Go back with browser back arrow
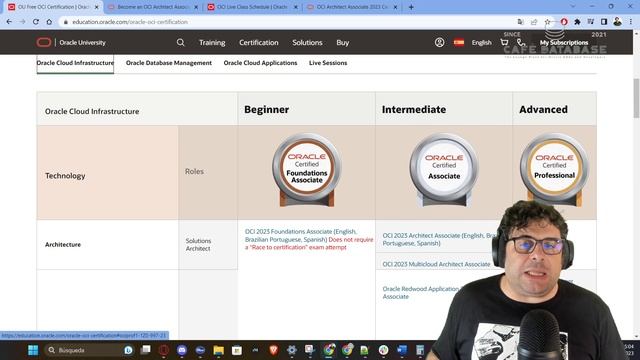Screen dimensions: 640x360 9,22
